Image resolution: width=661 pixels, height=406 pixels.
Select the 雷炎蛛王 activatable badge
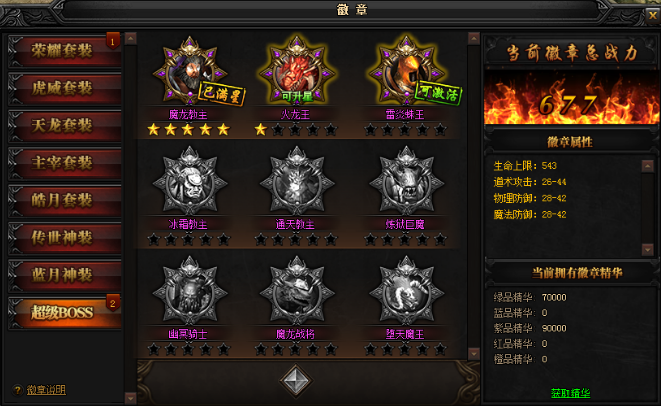(406, 71)
